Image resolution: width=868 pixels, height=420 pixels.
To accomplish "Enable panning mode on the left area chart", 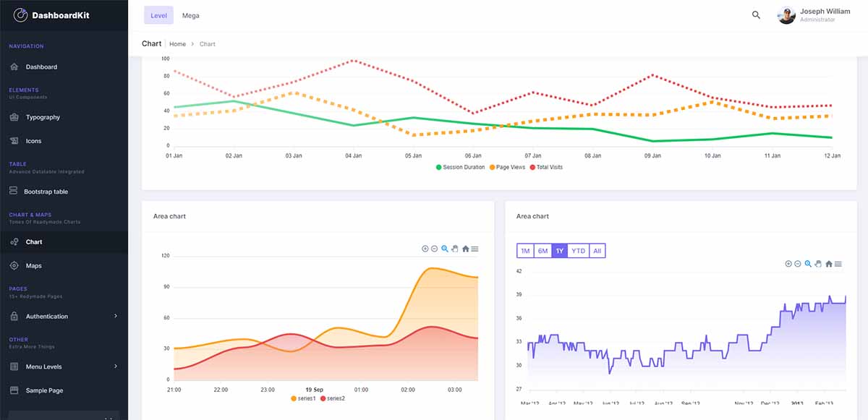I will pyautogui.click(x=454, y=249).
